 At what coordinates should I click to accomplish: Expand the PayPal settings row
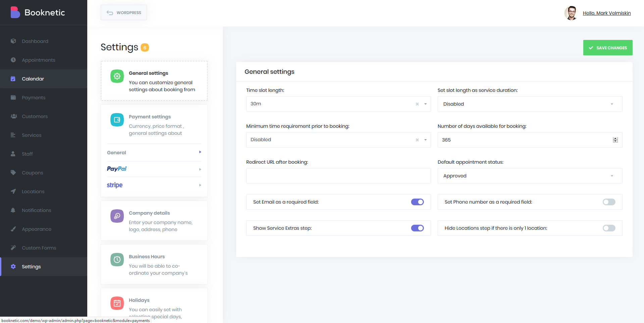pos(154,169)
